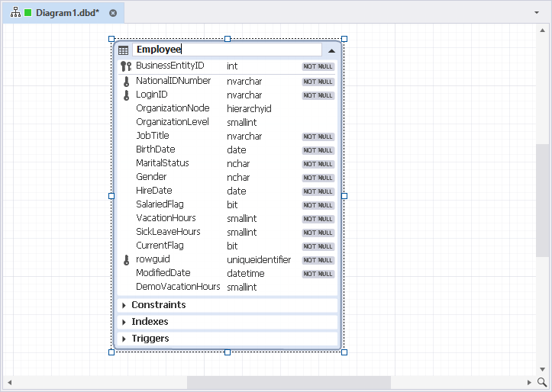
Task: Click the hierarchyid data type
Action: pyautogui.click(x=249, y=109)
